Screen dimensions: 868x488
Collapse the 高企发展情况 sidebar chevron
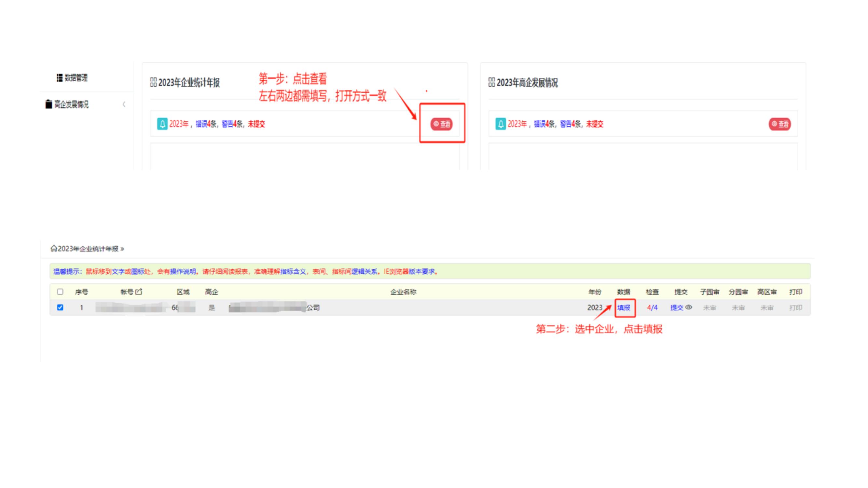click(124, 104)
